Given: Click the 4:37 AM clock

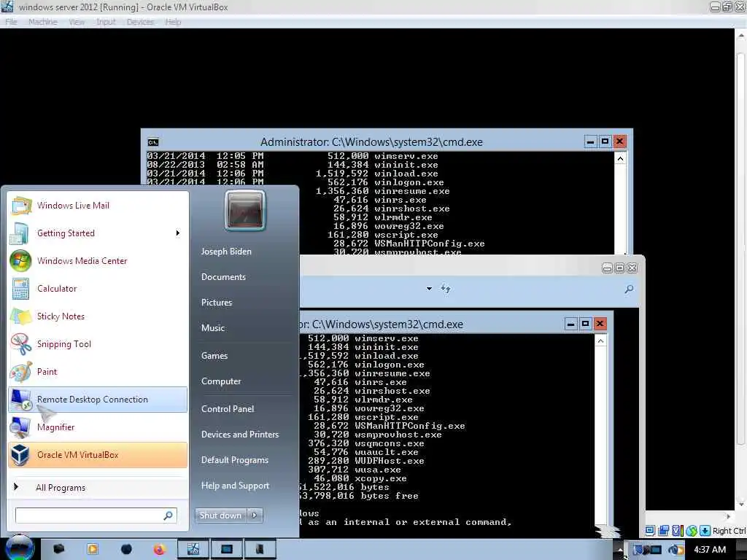Looking at the screenshot, I should [710, 550].
